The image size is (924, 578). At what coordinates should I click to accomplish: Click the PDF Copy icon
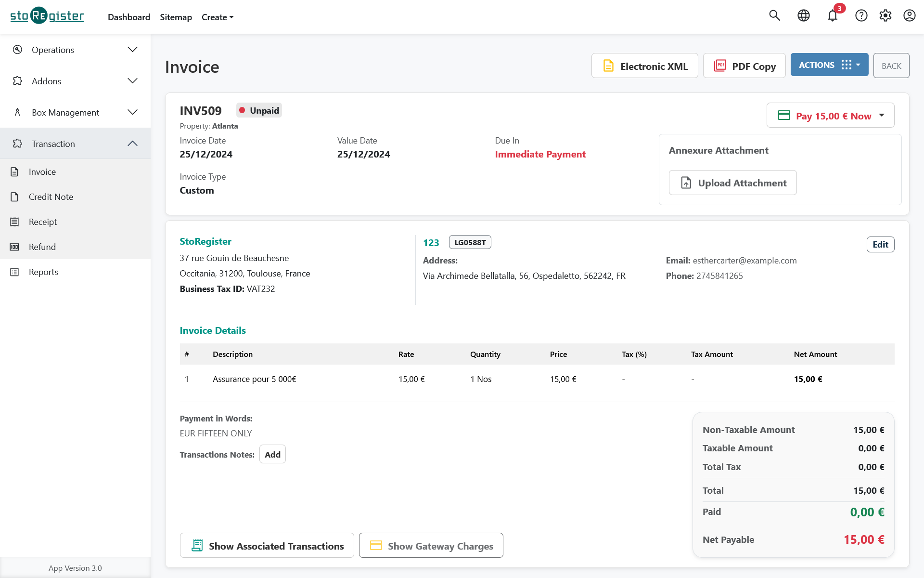click(x=720, y=65)
